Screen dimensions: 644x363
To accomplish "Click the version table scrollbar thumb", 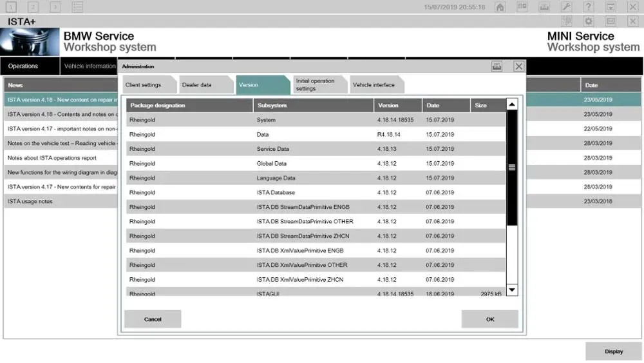I will point(512,168).
